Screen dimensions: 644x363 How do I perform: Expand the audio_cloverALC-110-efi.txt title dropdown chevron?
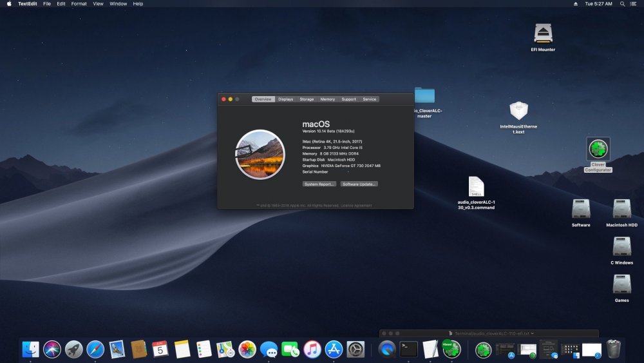[533, 333]
